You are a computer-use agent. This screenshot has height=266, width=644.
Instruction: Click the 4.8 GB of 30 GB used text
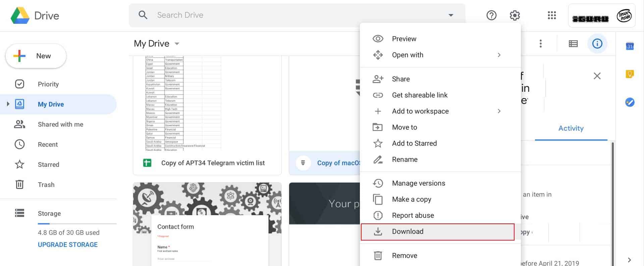coord(69,232)
